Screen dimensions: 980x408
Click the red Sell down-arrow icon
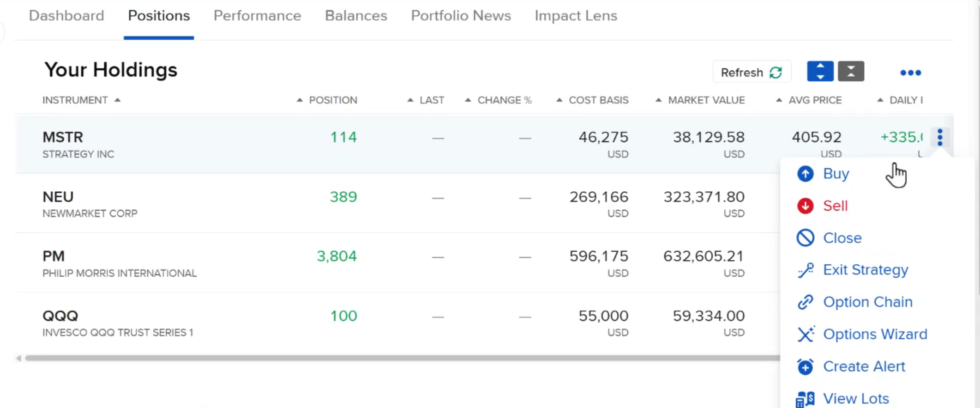805,206
